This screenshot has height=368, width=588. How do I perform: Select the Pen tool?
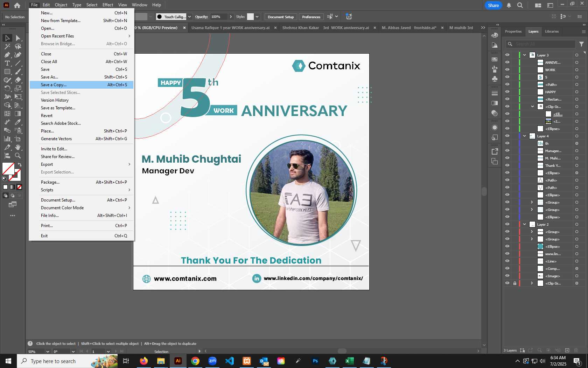(x=7, y=55)
